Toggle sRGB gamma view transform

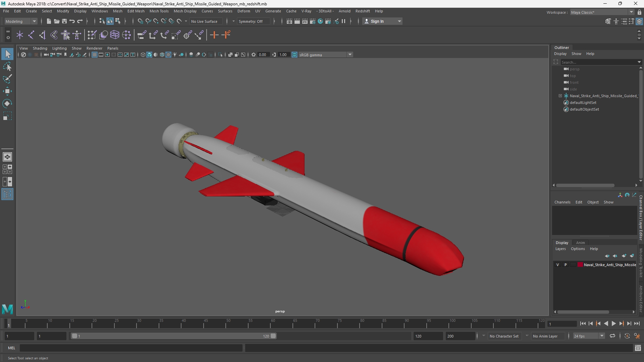(294, 55)
